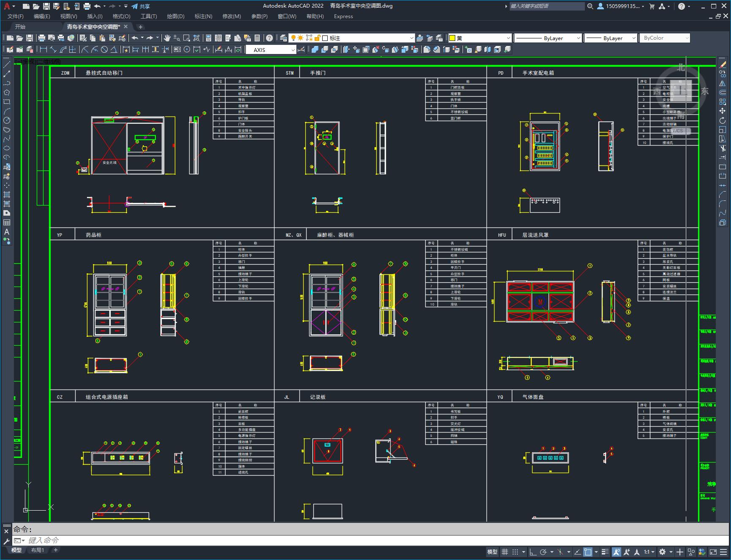Open the ByColor plot style dropdown
731x560 pixels.
[x=665, y=38]
